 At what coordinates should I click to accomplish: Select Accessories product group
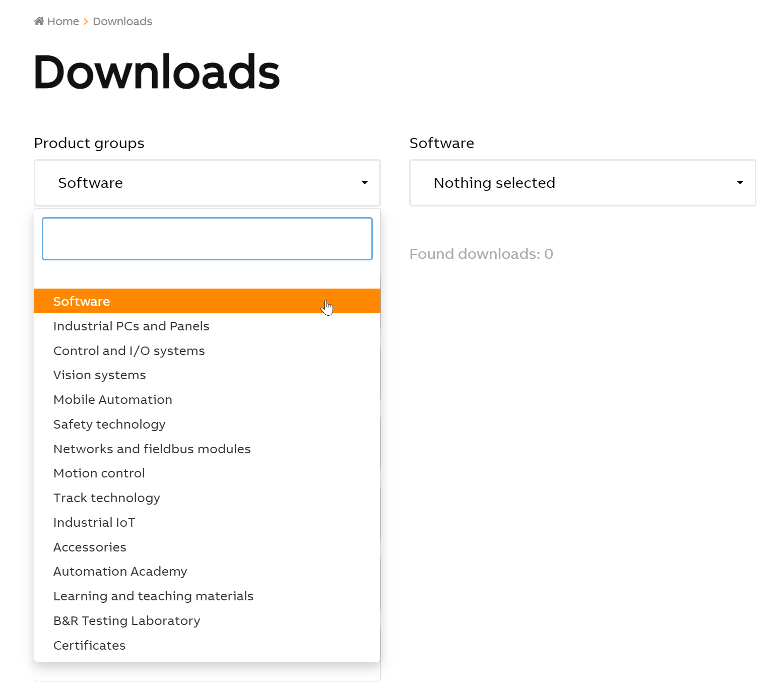(x=207, y=547)
